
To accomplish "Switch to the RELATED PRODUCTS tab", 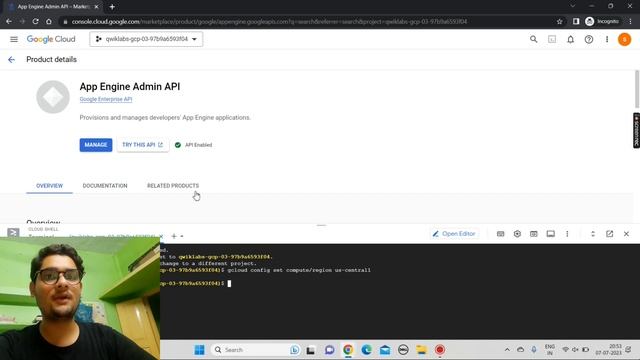I will 173,186.
